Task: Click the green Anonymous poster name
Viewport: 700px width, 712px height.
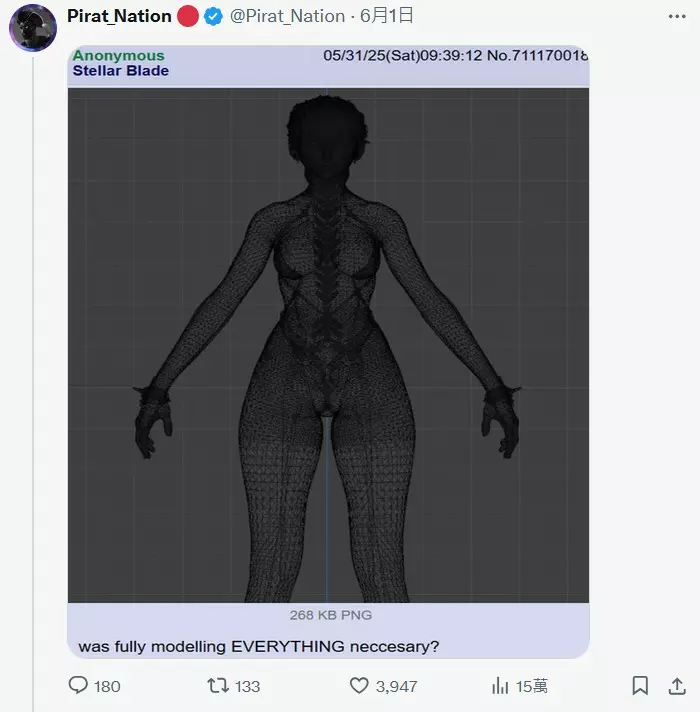Action: pyautogui.click(x=118, y=56)
